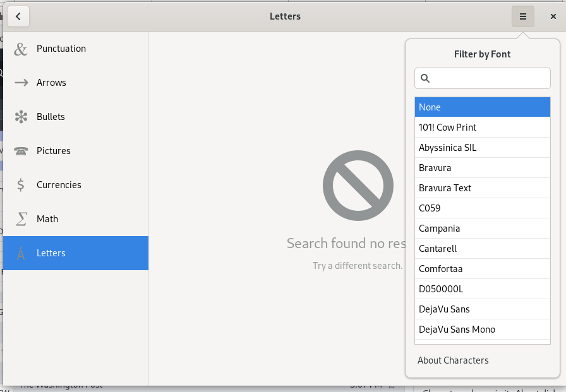566x392 pixels.
Task: Filter by DejaVu Sans font
Action: tap(482, 309)
